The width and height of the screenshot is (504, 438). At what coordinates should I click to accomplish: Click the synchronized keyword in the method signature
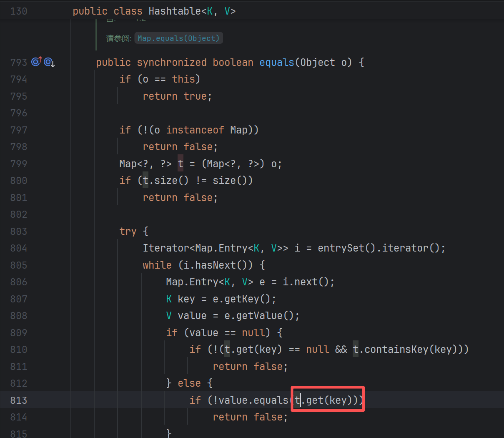click(172, 63)
